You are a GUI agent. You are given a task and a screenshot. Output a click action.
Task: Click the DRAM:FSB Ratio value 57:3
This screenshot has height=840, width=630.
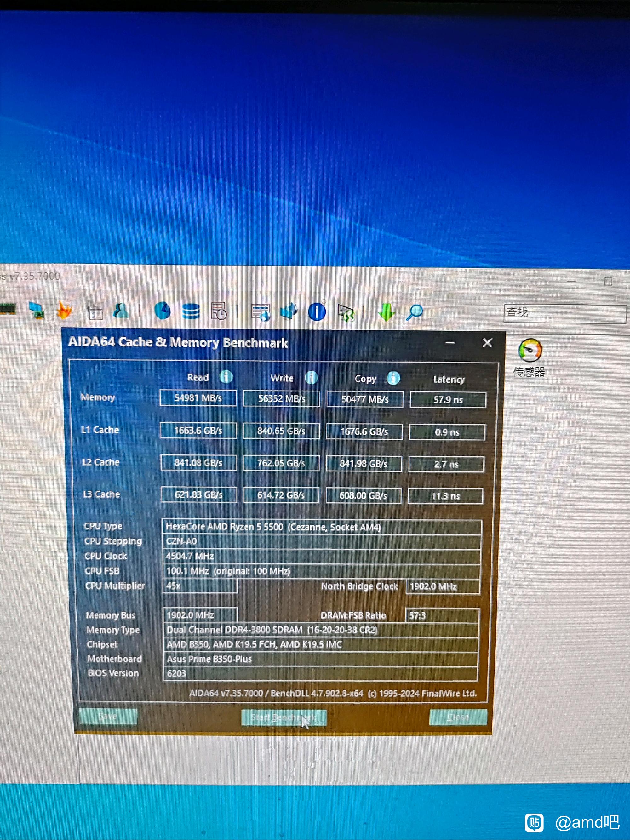442,616
